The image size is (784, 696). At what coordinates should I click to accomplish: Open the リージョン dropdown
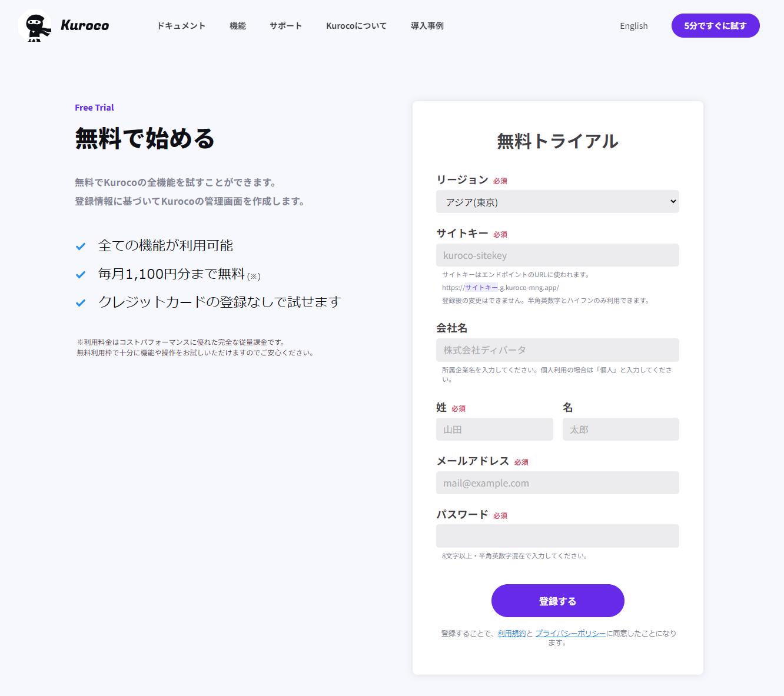(x=557, y=202)
